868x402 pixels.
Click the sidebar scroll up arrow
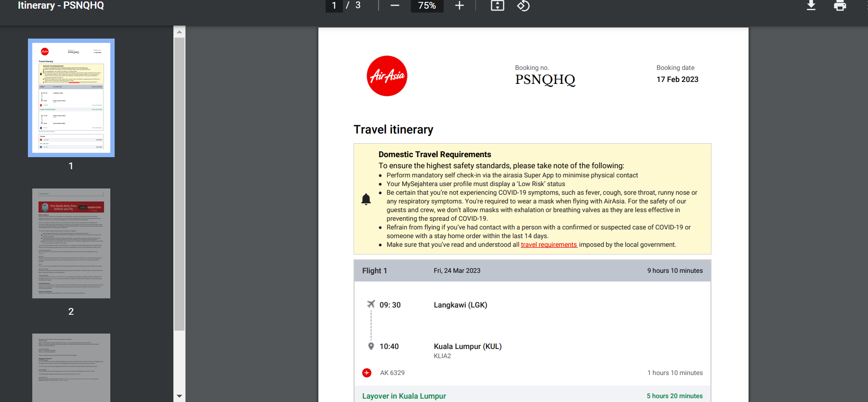tap(179, 32)
